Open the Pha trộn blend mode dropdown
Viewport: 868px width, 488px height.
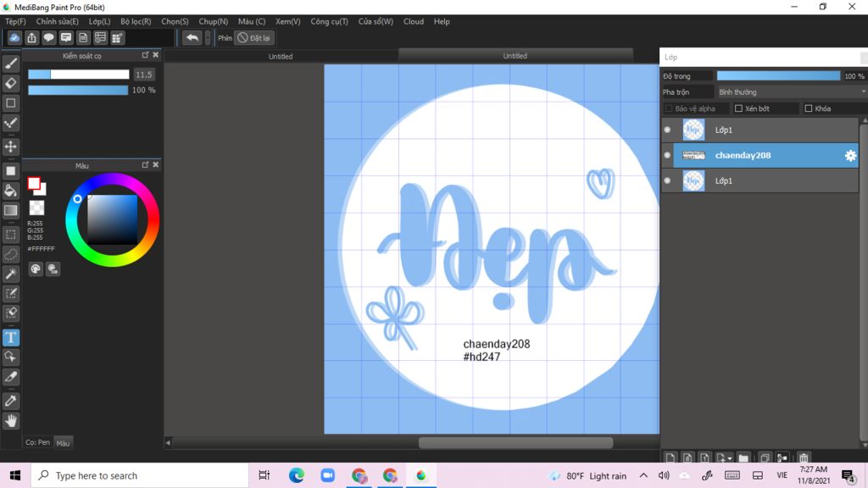click(x=791, y=91)
